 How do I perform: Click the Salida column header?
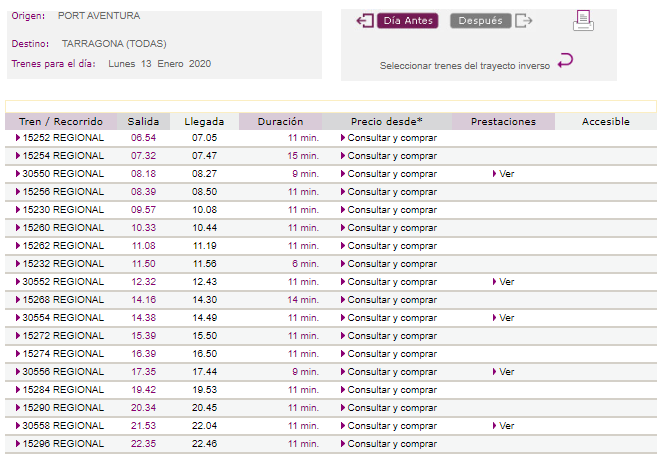tap(143, 122)
